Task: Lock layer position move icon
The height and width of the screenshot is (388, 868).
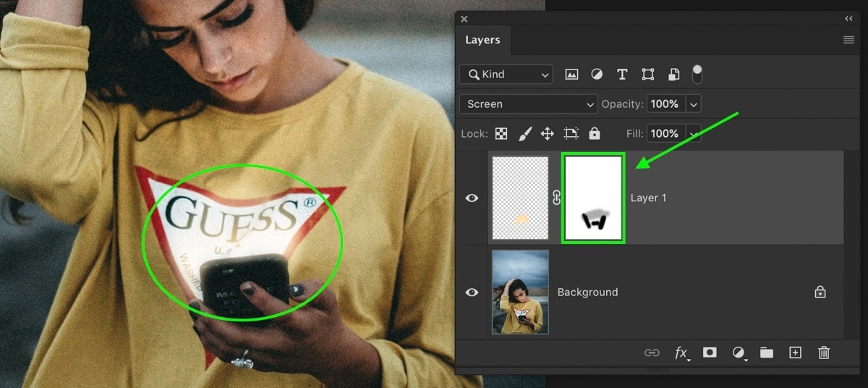Action: [548, 133]
